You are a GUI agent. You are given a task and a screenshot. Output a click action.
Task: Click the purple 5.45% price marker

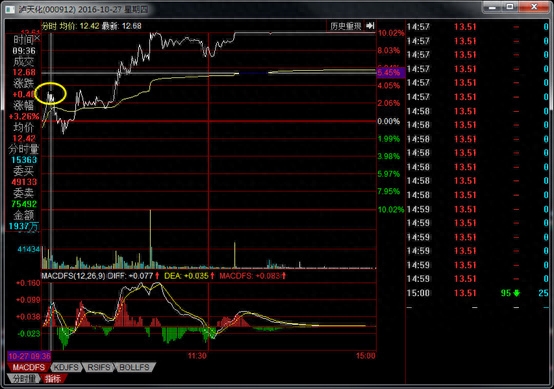click(x=390, y=73)
